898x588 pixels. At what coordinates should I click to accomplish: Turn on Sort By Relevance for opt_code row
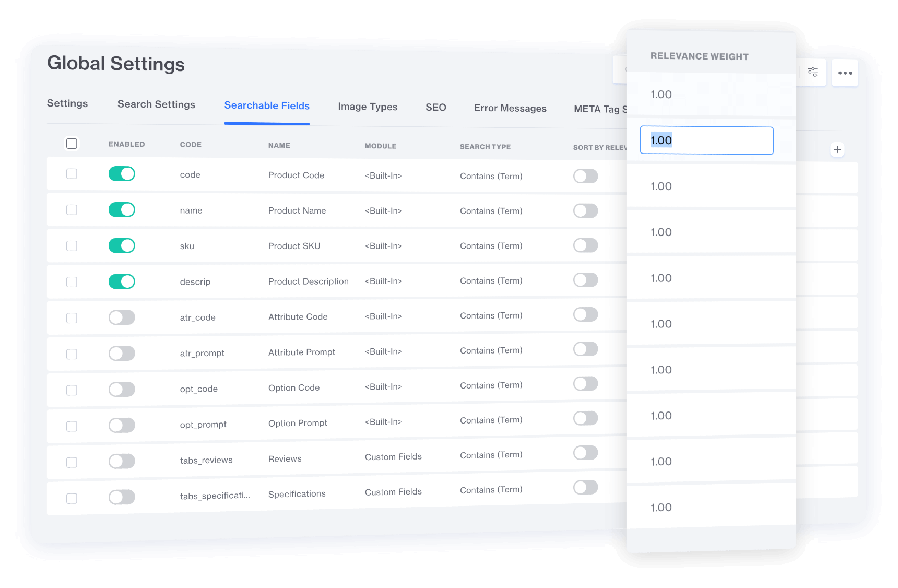click(x=585, y=384)
